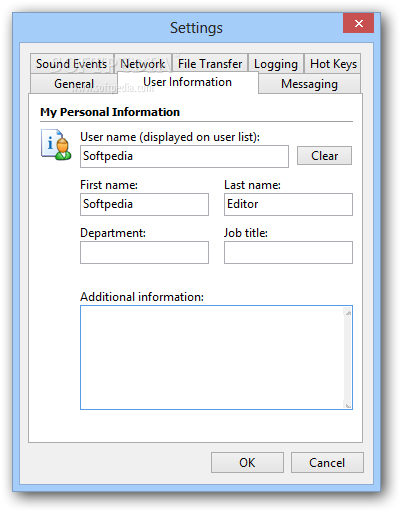Close the Settings window

(x=358, y=23)
